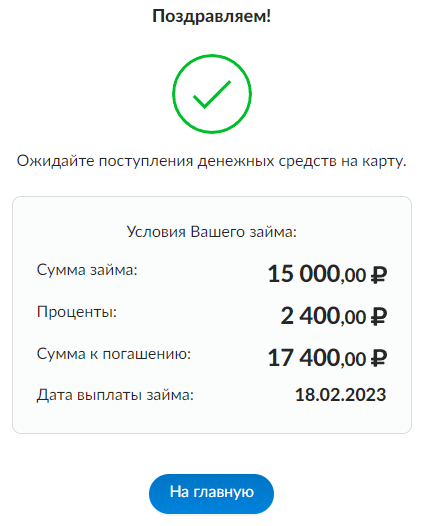Click the Дата выплаты займа label
The width and height of the screenshot is (422, 526).
115,395
